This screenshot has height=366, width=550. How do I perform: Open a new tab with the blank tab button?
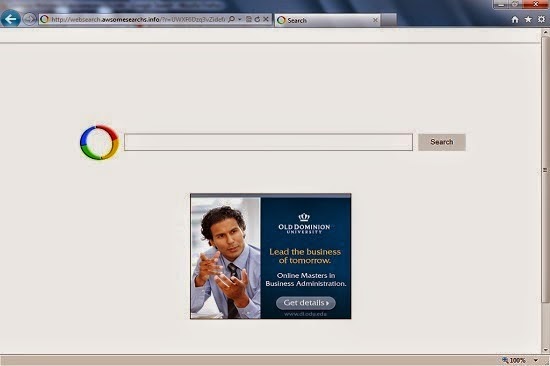(x=389, y=20)
